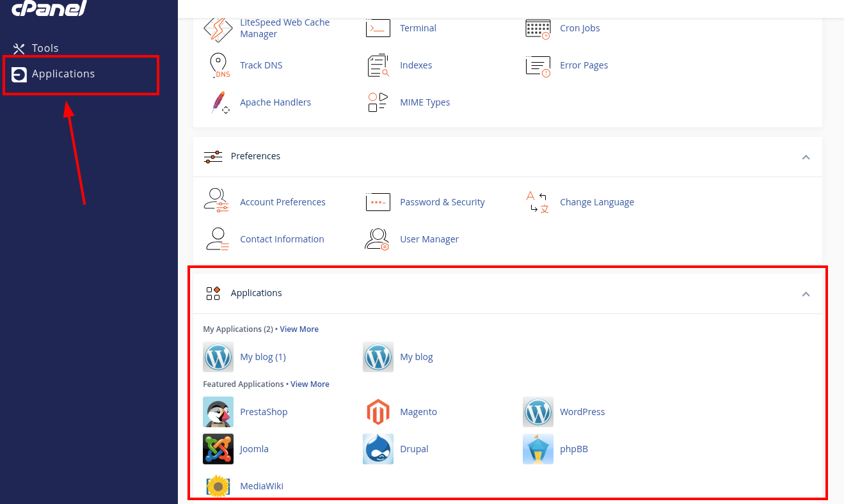Open the Joomla installer icon
This screenshot has width=844, height=504.
point(218,449)
